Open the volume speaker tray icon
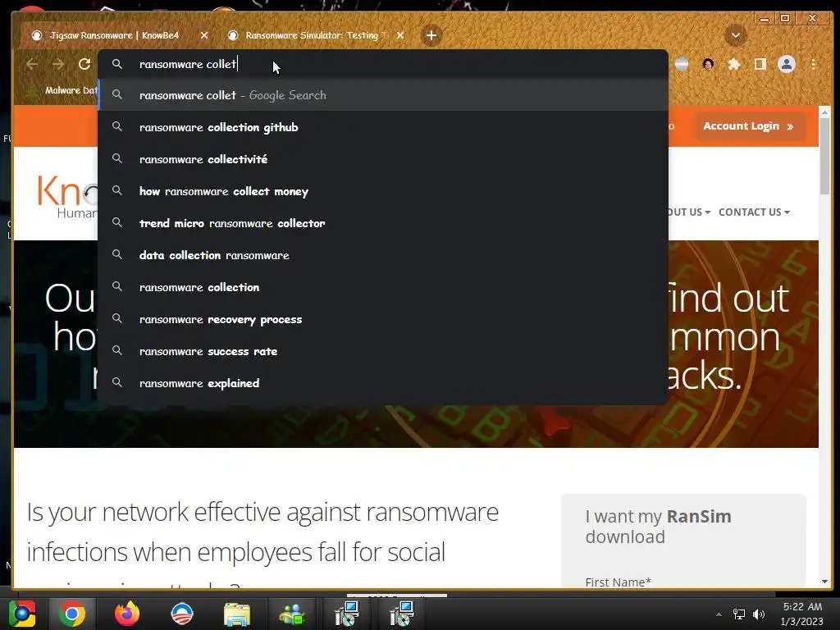The height and width of the screenshot is (630, 840). click(x=759, y=614)
